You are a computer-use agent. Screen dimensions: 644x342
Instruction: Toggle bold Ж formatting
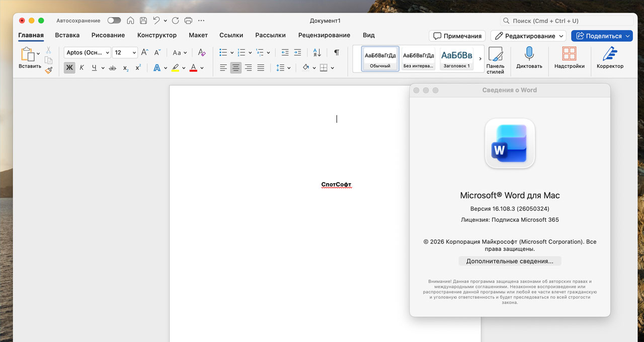click(69, 68)
